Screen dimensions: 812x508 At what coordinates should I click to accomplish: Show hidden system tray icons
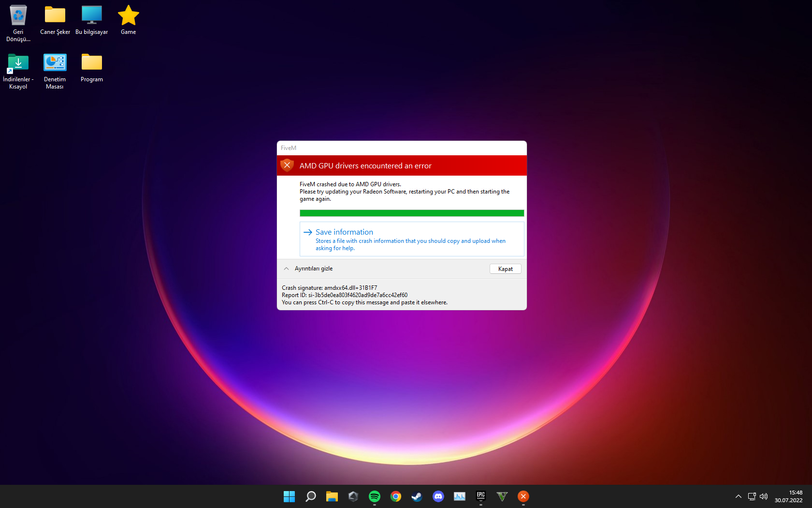[x=738, y=496]
